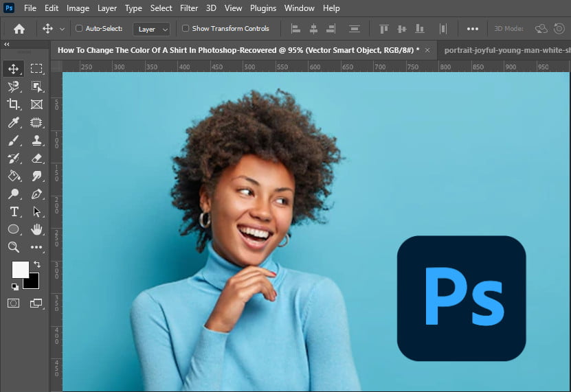Select the Eraser tool
The width and height of the screenshot is (571, 392).
(36, 158)
